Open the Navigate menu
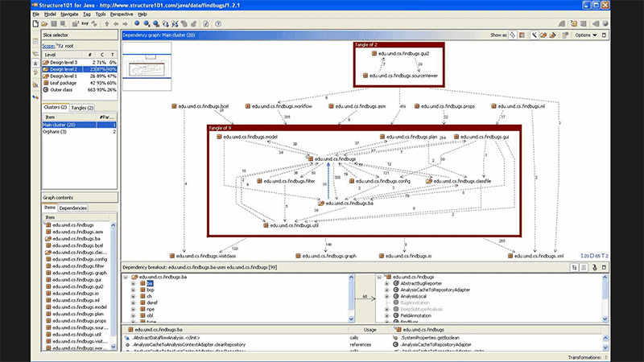The image size is (644, 362). pyautogui.click(x=69, y=14)
